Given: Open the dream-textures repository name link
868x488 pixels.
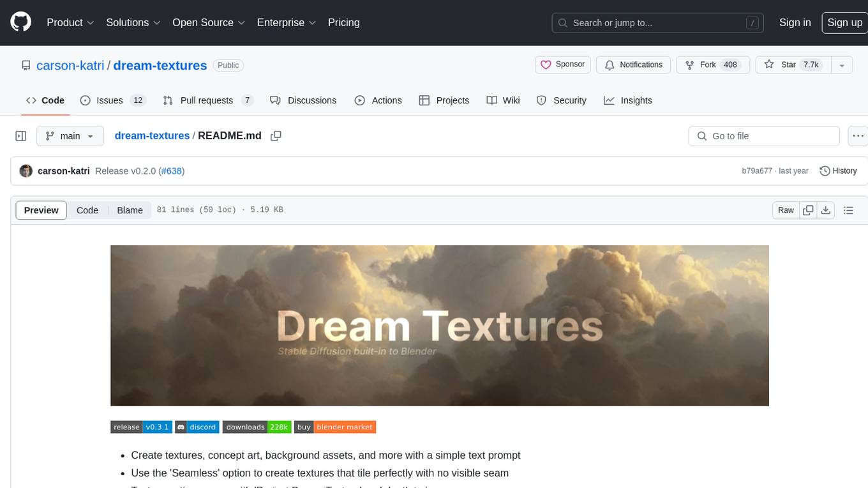Looking at the screenshot, I should [160, 65].
